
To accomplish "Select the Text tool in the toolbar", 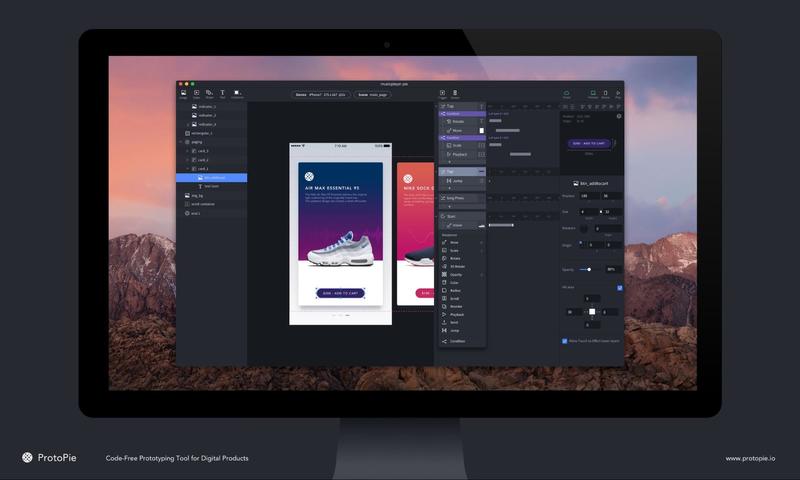I will [x=222, y=93].
